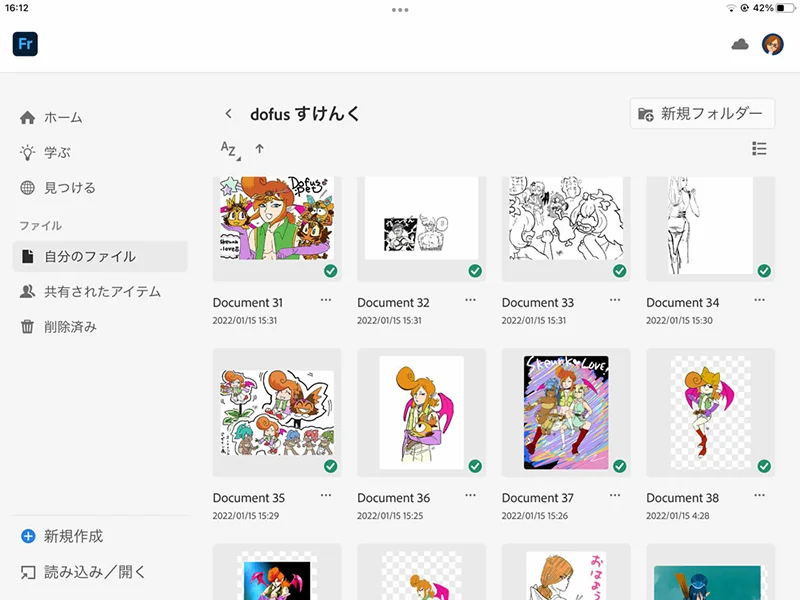Click green sync checkmark on Document 33

(619, 271)
